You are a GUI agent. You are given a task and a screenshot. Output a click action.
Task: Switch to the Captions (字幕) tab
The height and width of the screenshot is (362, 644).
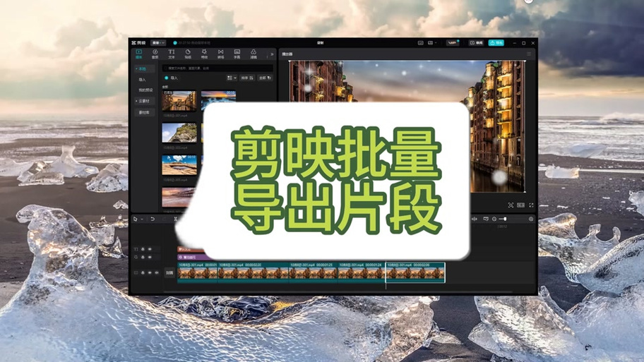point(237,54)
